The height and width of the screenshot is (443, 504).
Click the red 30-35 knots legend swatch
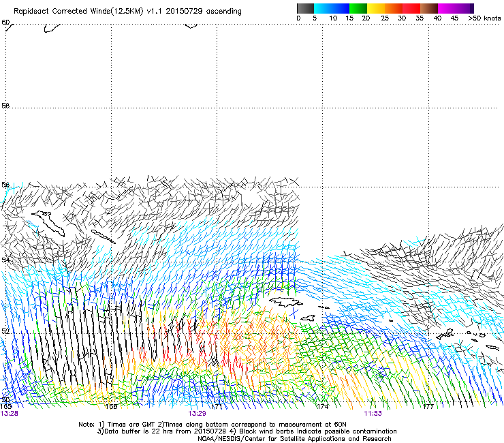pyautogui.click(x=411, y=8)
